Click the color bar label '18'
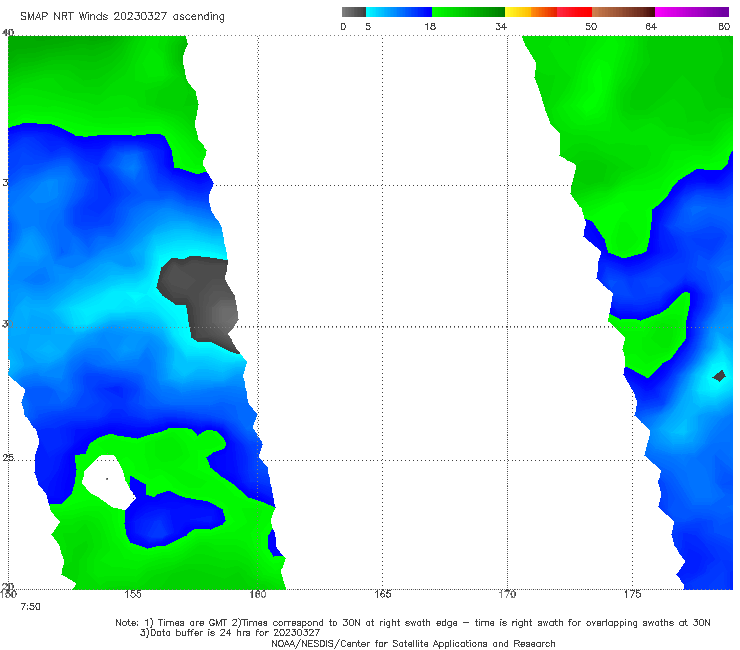Viewport: 740px width, 650px height. point(430,26)
